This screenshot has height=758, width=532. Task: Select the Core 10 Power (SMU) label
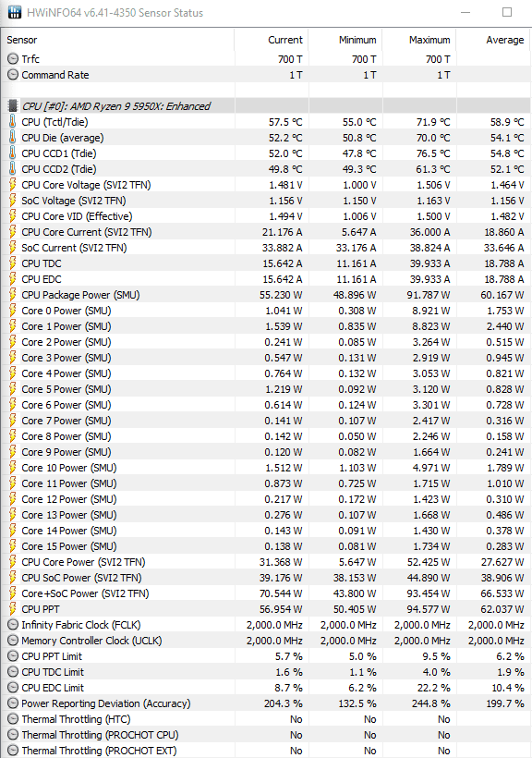click(69, 468)
